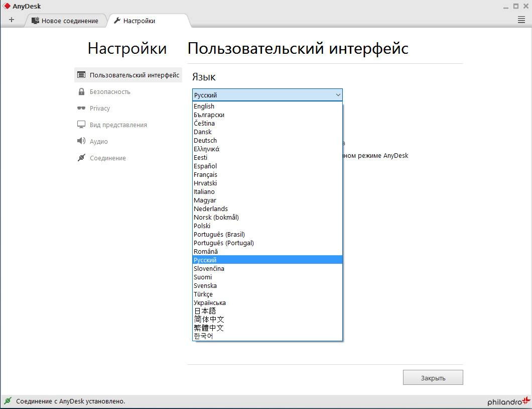Screen dimensions: 532x409
Task: Choose Svenska language
Action: click(268, 286)
